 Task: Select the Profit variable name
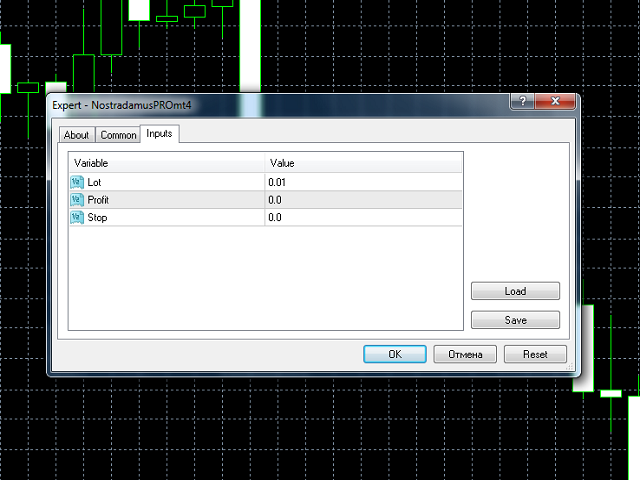[98, 200]
